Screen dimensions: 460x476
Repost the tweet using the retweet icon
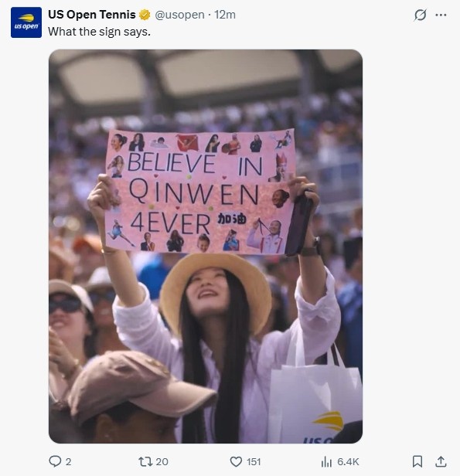coord(145,461)
